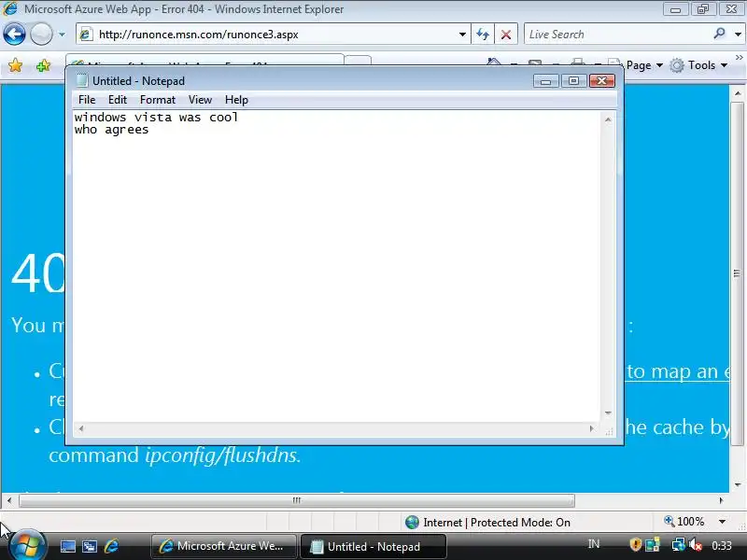Viewport: 747px width, 560px height.
Task: Switch to Microsoft Azure Web taskbar button
Action: point(223,546)
